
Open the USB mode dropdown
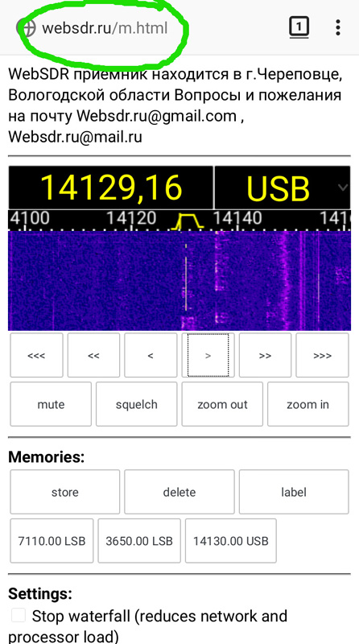coord(283,188)
